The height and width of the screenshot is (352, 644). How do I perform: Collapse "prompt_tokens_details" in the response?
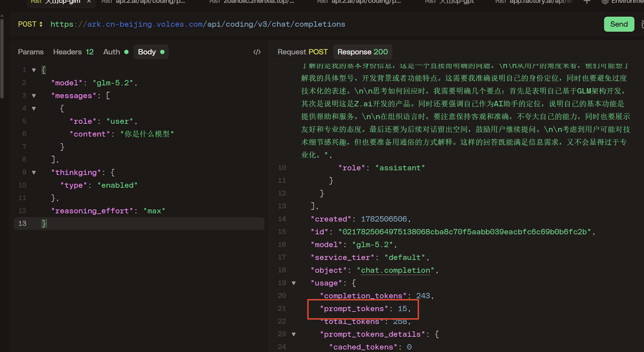294,334
